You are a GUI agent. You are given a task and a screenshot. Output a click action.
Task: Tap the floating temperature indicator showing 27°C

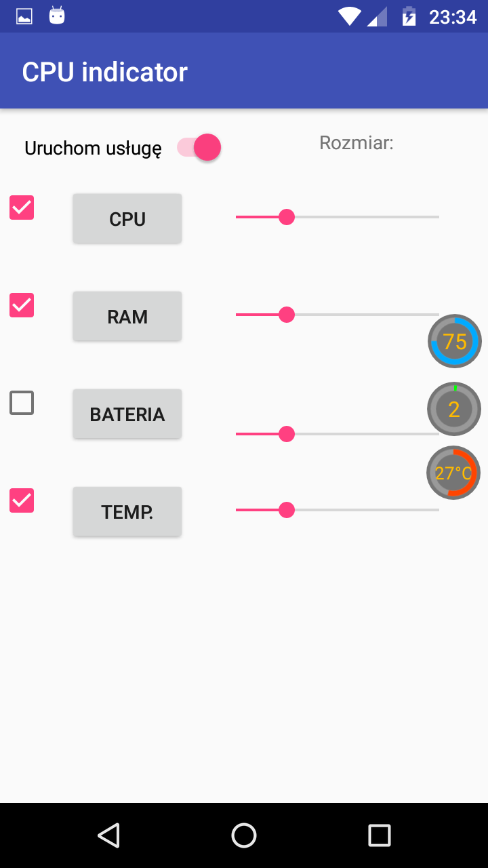pos(453,473)
